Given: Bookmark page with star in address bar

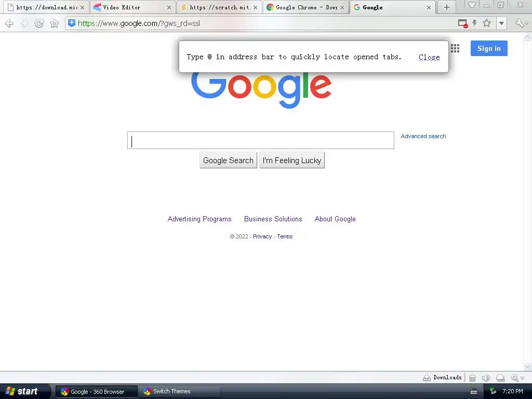Looking at the screenshot, I should pos(487,23).
